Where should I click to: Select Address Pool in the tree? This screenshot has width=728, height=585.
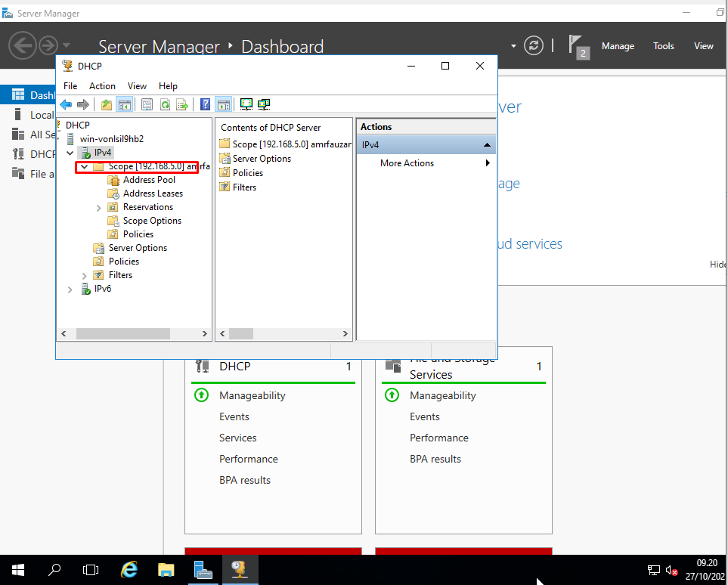[149, 180]
